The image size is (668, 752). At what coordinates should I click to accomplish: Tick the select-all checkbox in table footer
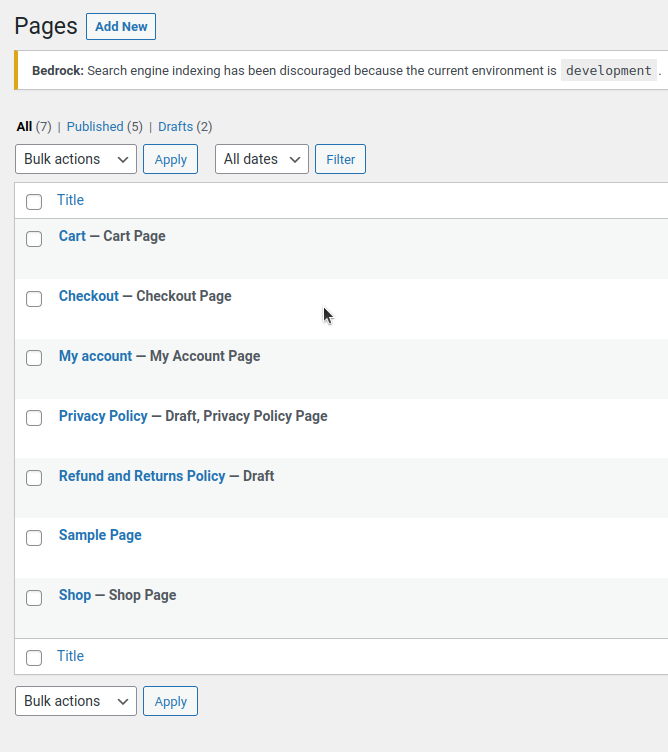coord(34,657)
